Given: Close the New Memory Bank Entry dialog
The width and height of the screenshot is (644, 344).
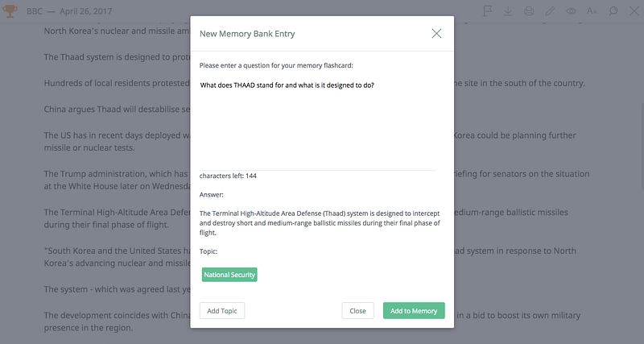Looking at the screenshot, I should (437, 33).
